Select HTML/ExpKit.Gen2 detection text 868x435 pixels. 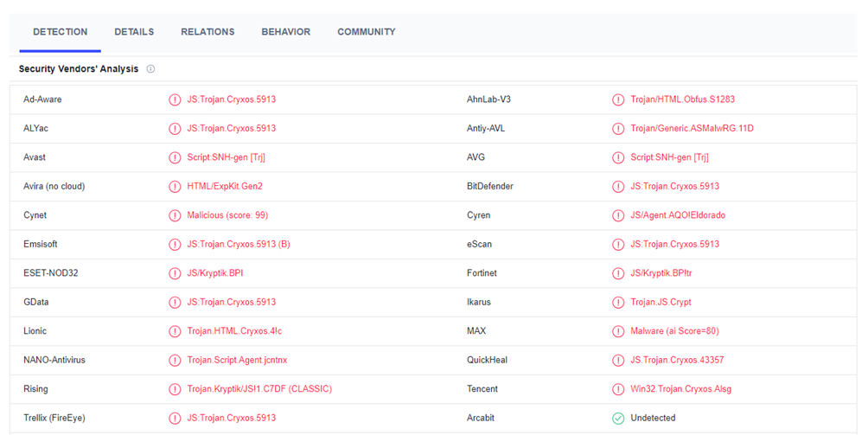pos(225,187)
